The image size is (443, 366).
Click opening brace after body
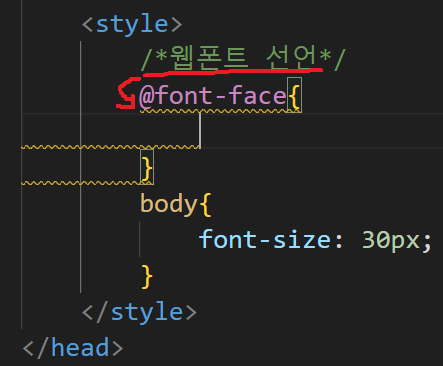pos(205,204)
